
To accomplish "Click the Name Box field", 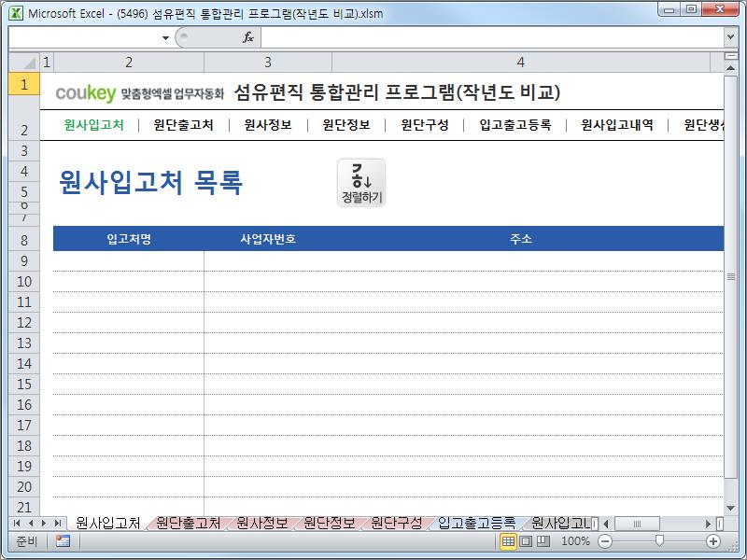I will click(85, 37).
